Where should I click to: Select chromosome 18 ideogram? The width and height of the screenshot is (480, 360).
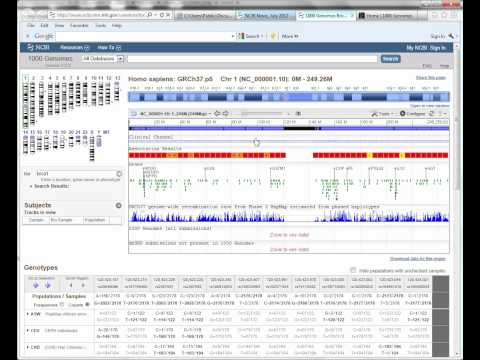(x=55, y=142)
